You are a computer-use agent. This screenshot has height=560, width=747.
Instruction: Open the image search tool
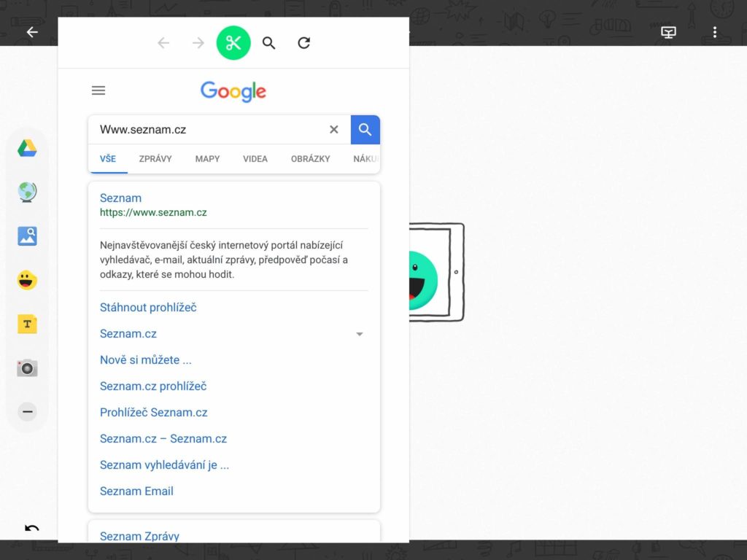27,236
